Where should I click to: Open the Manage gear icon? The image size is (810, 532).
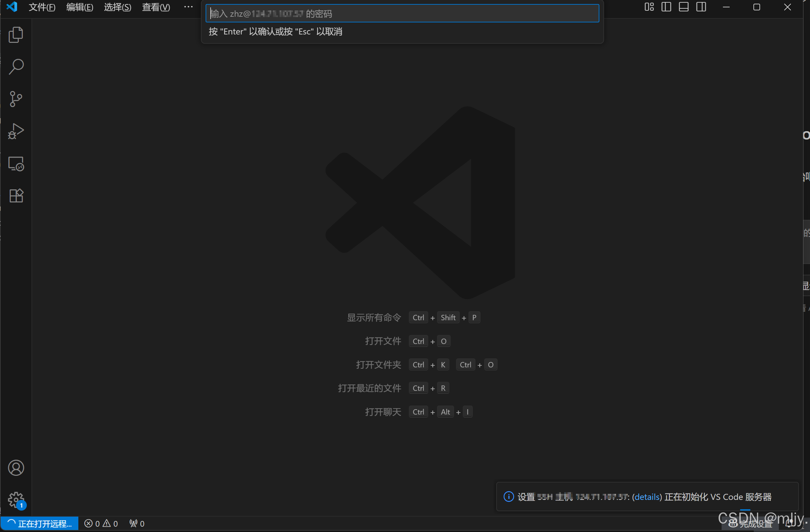pos(16,499)
